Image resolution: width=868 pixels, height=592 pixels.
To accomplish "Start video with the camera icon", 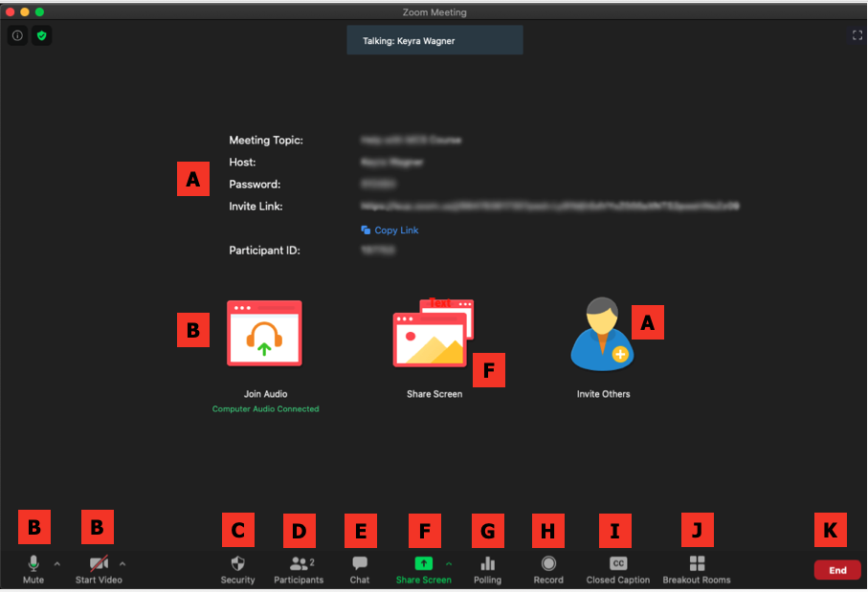I will pos(99,569).
